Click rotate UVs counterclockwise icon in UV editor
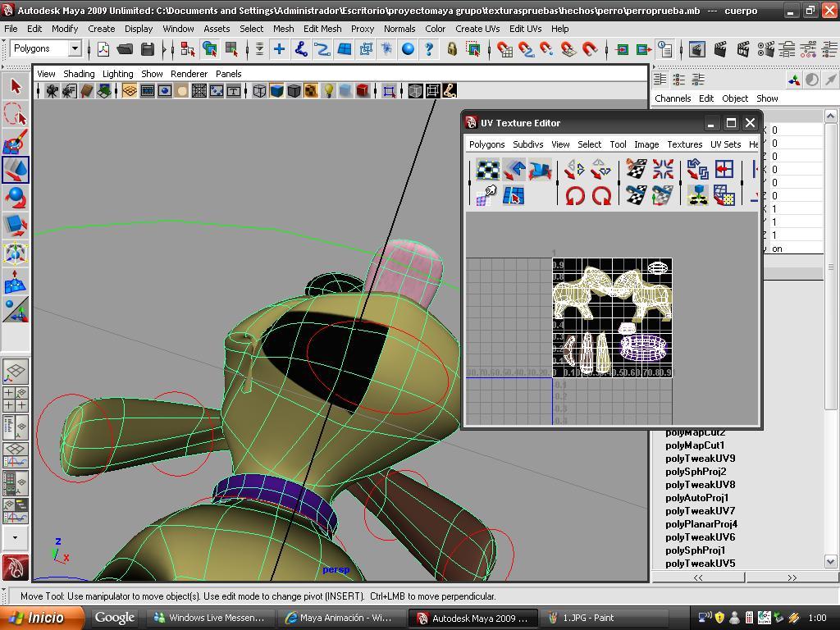This screenshot has height=630, width=840. point(575,196)
